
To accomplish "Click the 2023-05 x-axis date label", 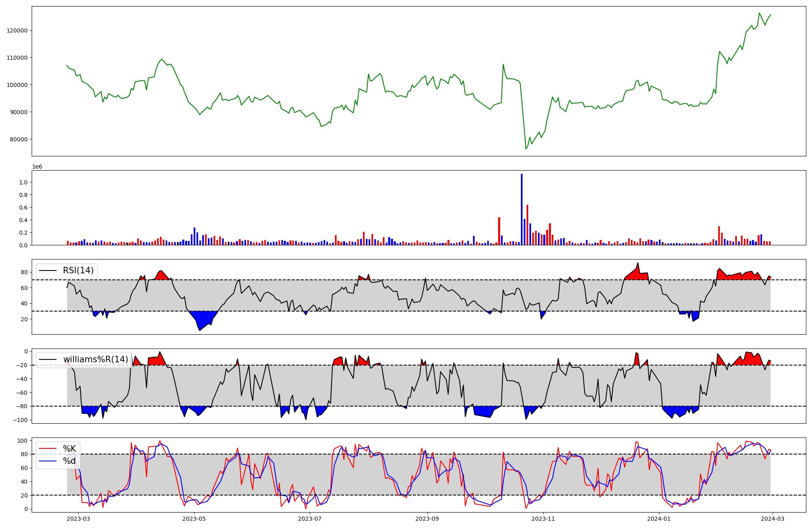I will (x=194, y=519).
